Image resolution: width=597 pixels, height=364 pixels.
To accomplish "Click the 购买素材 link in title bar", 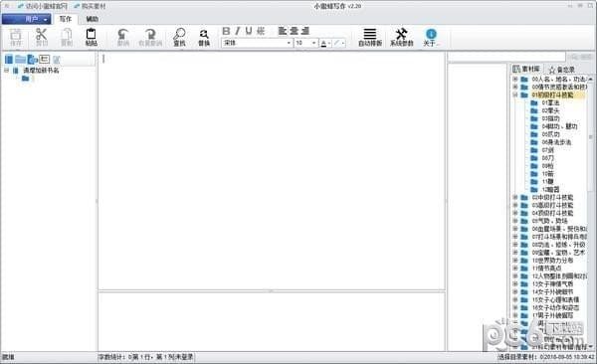I will [x=90, y=6].
